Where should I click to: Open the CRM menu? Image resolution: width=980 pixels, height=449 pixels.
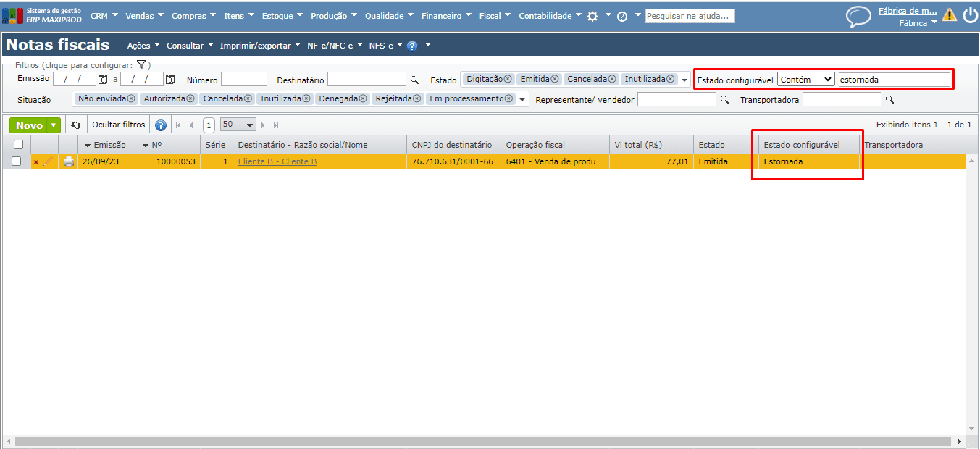click(104, 16)
